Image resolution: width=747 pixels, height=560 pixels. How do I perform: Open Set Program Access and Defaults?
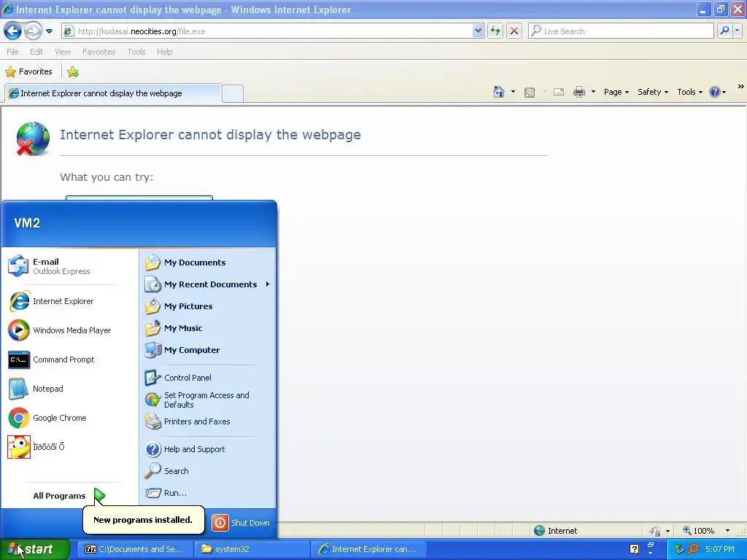tap(208, 400)
